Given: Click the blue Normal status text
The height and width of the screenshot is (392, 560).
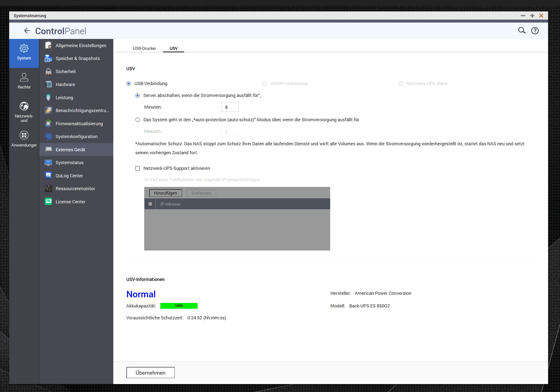Looking at the screenshot, I should click(x=141, y=294).
